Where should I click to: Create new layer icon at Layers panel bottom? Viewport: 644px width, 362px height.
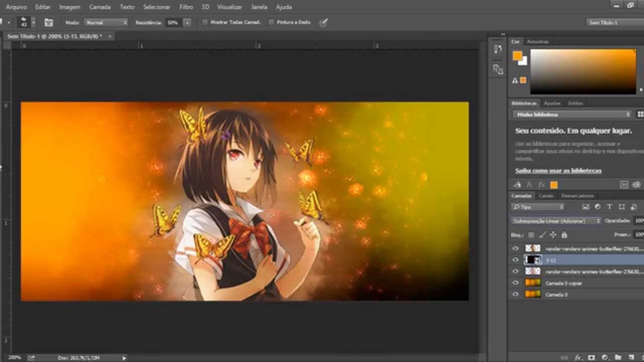pos(631,357)
